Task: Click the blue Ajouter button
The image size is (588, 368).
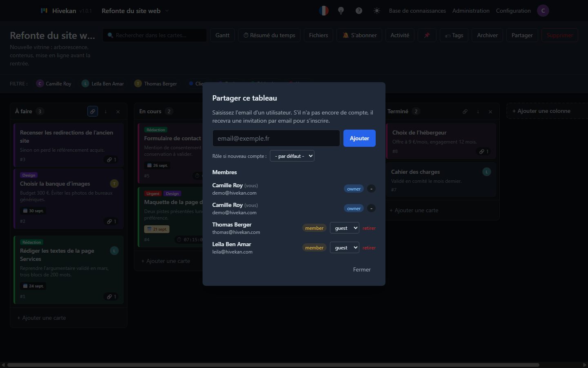Action: (359, 138)
